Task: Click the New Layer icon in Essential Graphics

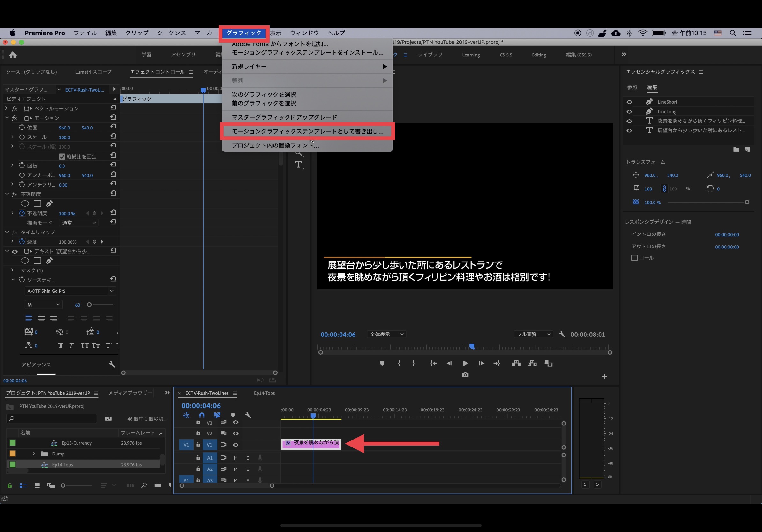Action: 747,150
